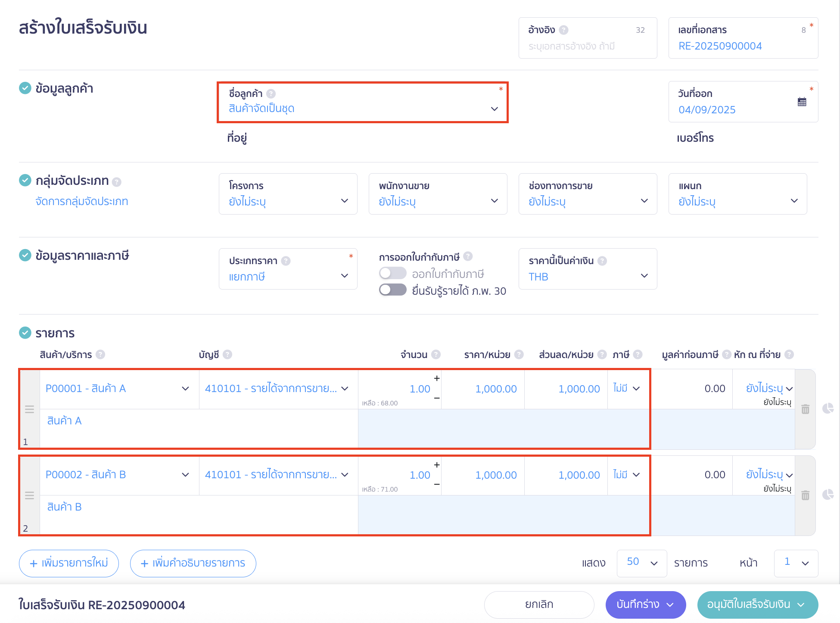Delete row 2 สินค้า B with trash icon
Viewport: 840px width, 623px height.
point(805,495)
